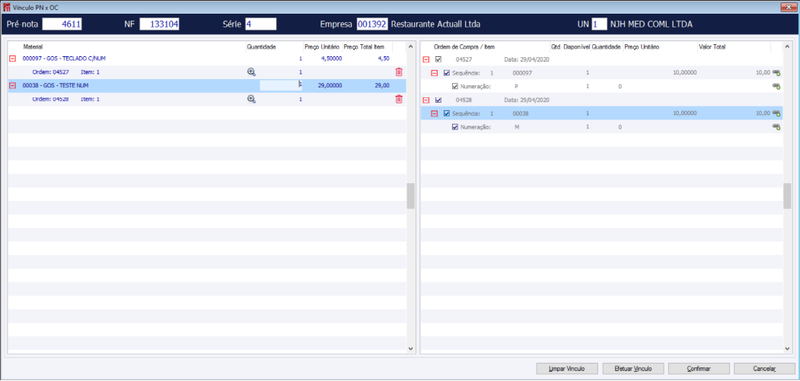Toggle checkbox for purchase order 04527
The width and height of the screenshot is (800, 381).
(438, 59)
